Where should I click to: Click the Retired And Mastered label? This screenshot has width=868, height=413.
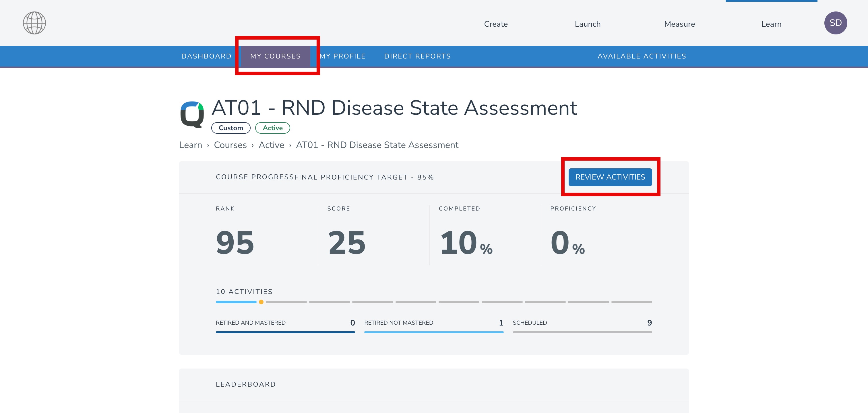pyautogui.click(x=250, y=323)
